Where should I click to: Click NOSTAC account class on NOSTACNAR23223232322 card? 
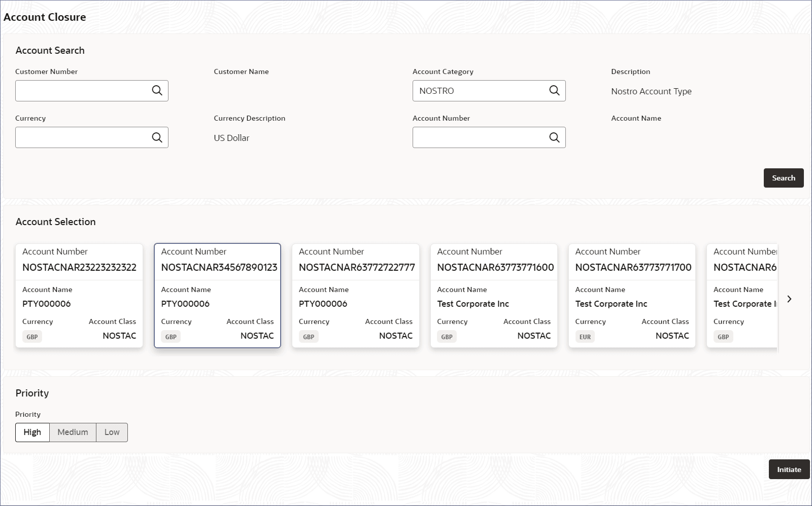(x=119, y=336)
